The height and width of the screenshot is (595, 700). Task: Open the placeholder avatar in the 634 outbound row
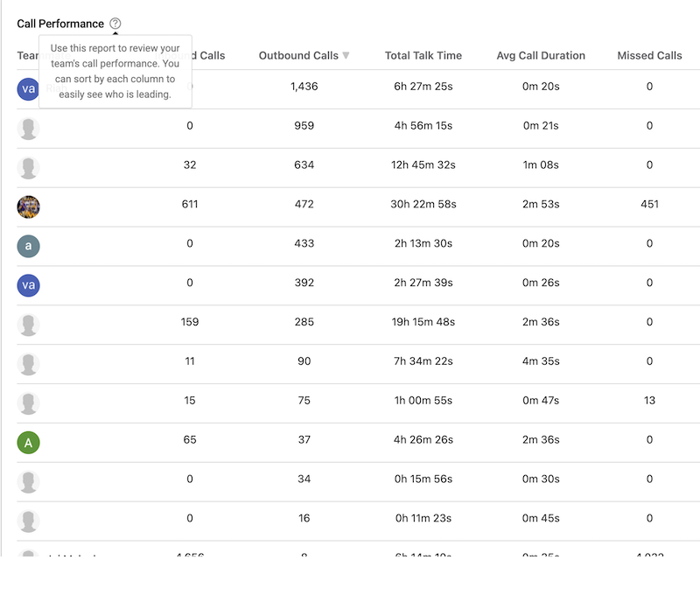tap(29, 168)
